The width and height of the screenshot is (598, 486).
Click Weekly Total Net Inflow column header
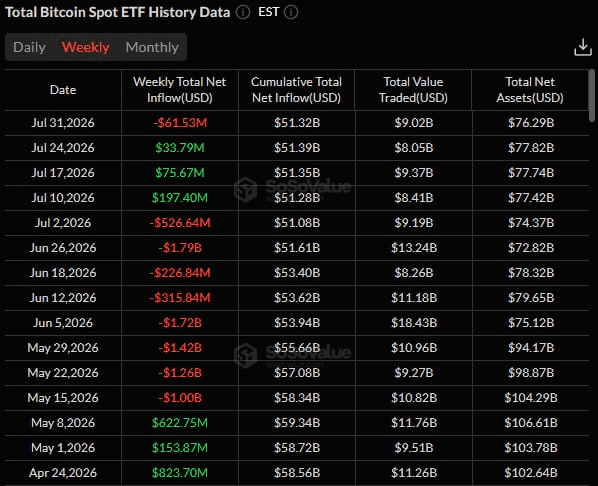point(180,90)
